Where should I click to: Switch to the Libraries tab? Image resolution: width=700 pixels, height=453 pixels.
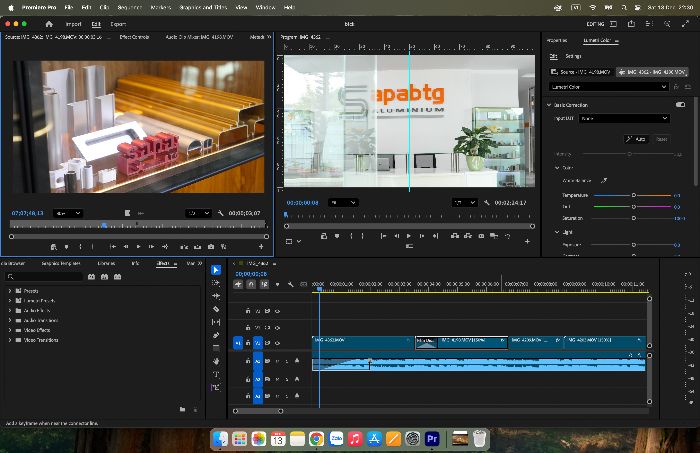pyautogui.click(x=106, y=263)
